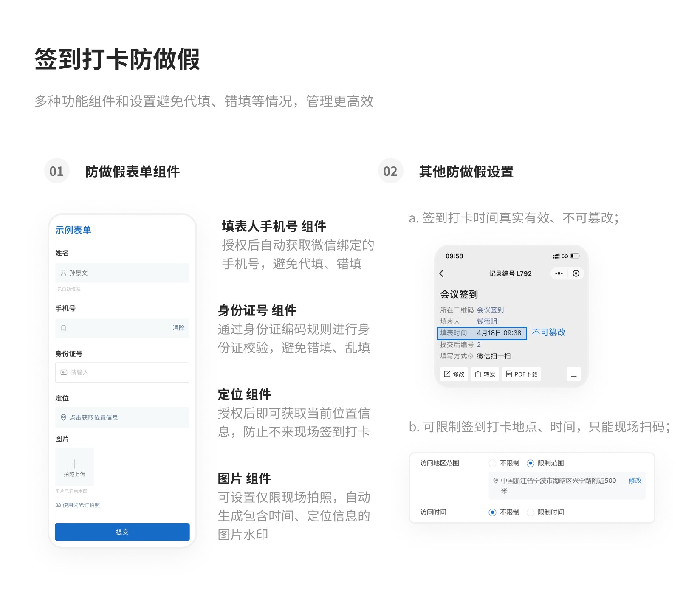
Task: Click the 拍照上传 upload tile
Action: [x=74, y=467]
